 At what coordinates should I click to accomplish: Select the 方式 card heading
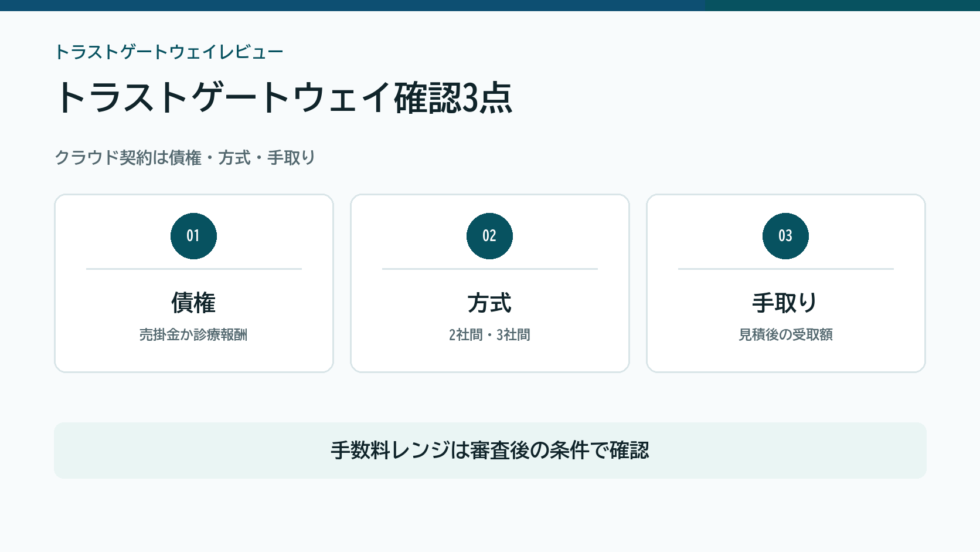(x=489, y=303)
